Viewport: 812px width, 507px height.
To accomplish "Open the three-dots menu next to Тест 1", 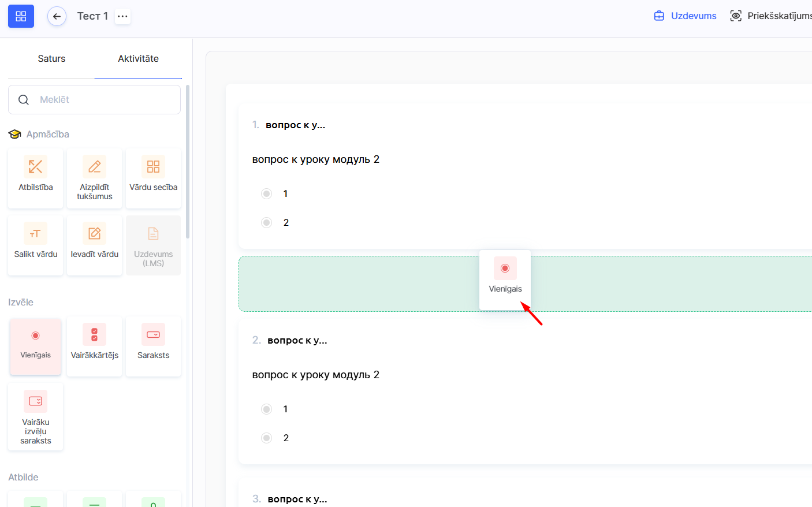I will click(x=122, y=16).
